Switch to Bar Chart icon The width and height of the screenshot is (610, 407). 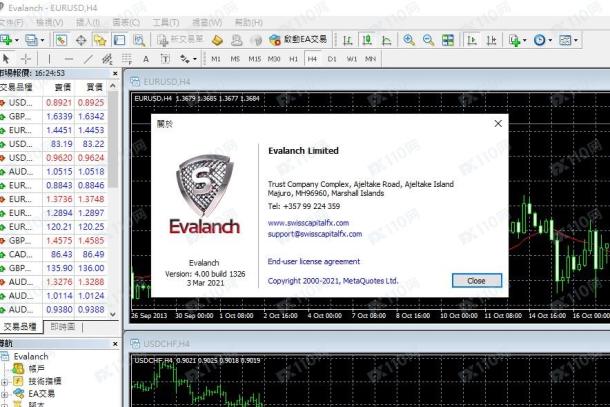pos(348,40)
